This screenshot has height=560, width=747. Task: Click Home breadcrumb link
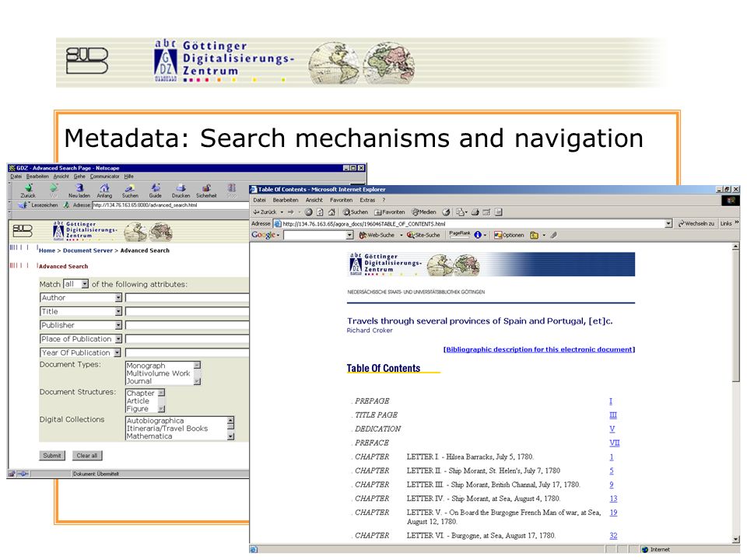pos(47,250)
